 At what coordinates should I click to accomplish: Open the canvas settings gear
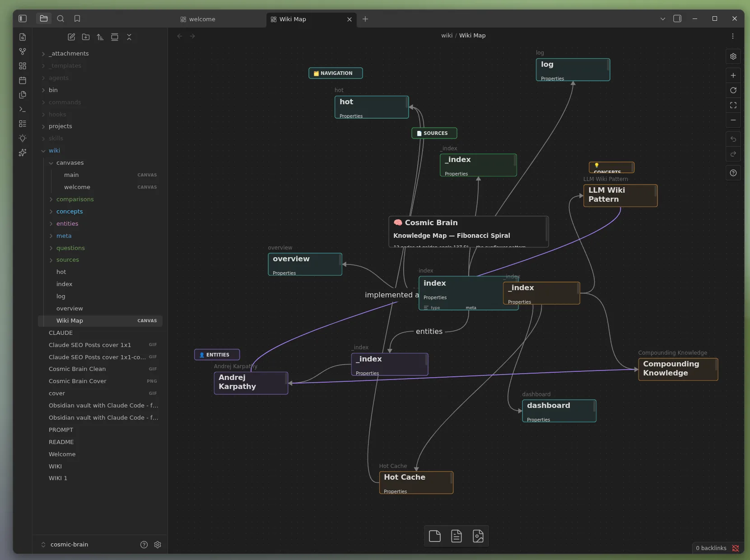point(733,56)
